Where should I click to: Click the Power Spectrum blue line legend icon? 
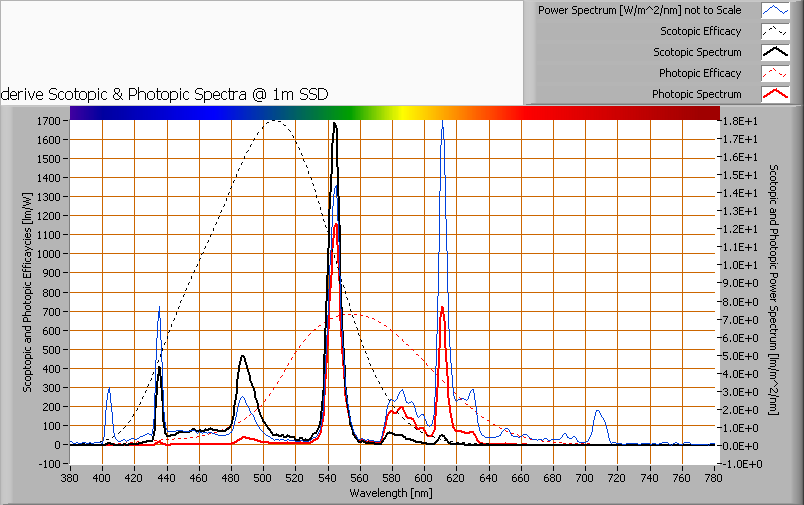776,10
